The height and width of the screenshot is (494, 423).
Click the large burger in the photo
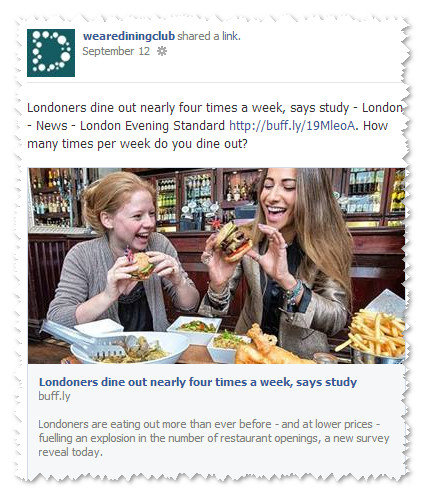pos(233,242)
